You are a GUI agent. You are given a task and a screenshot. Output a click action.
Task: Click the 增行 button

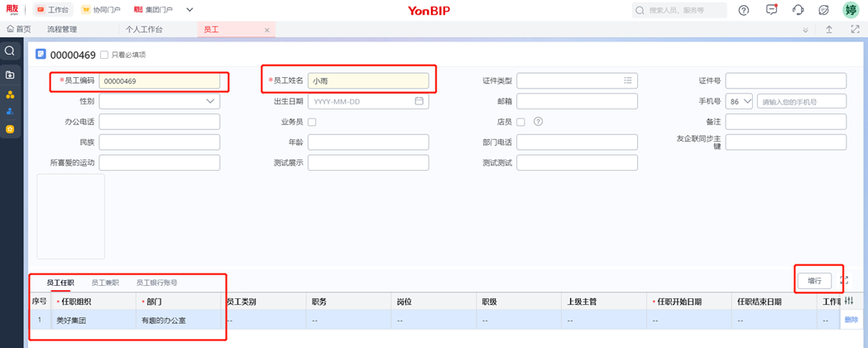click(814, 281)
